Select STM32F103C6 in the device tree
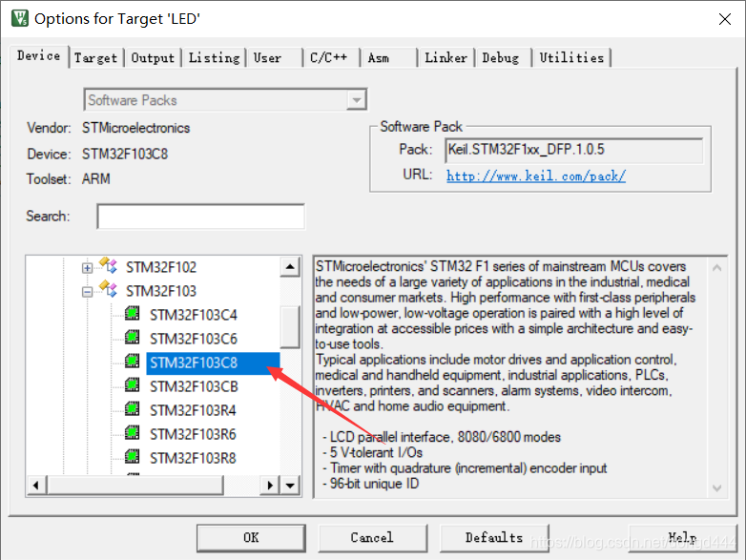 193,339
